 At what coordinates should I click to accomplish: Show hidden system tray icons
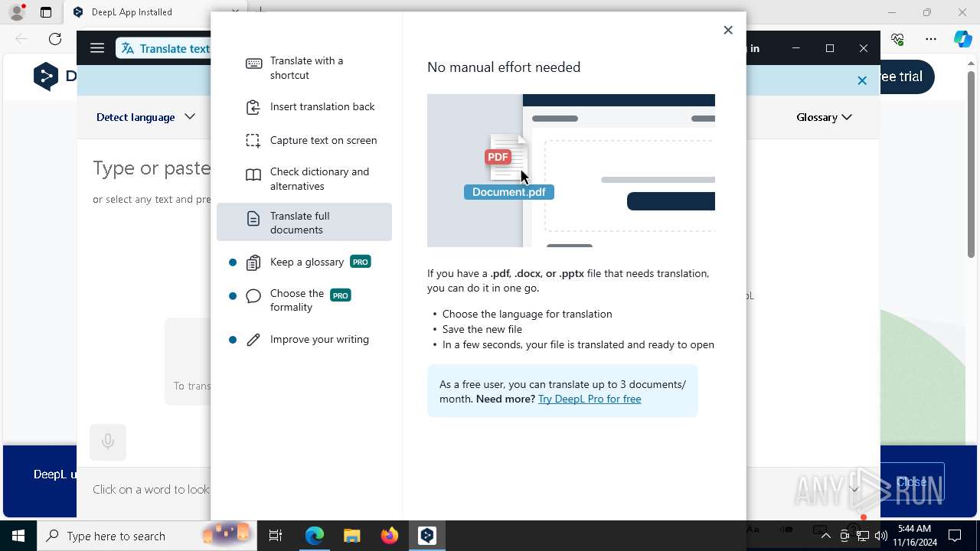coord(825,536)
